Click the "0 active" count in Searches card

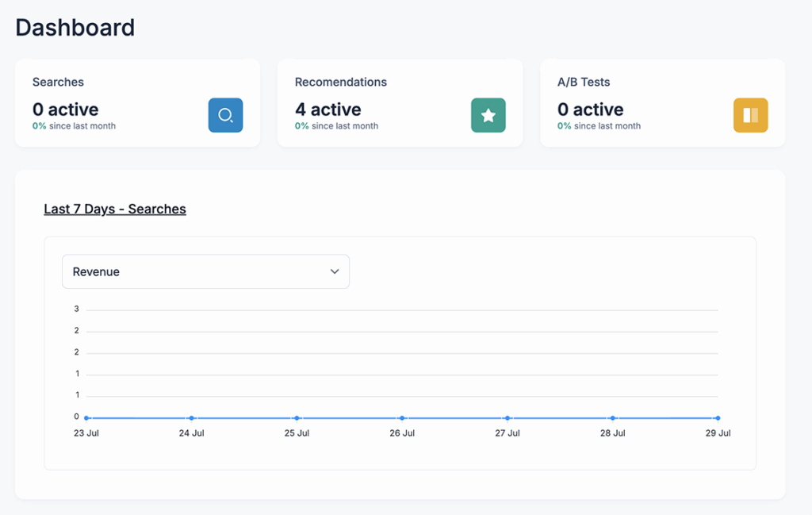pyautogui.click(x=65, y=110)
